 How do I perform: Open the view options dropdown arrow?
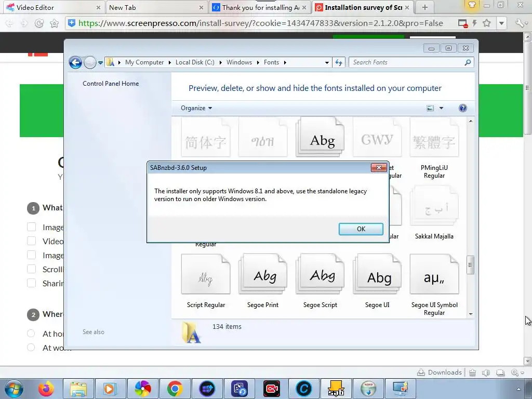(441, 108)
